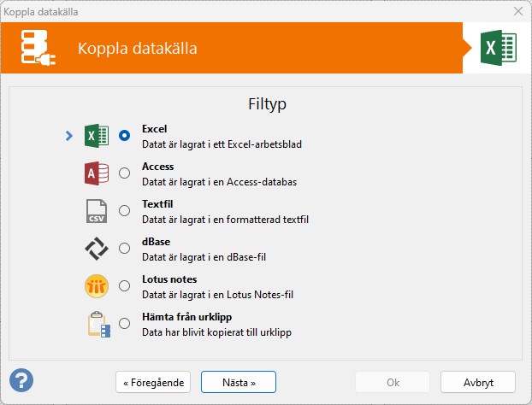Choose the Textfil radio option

(125, 211)
